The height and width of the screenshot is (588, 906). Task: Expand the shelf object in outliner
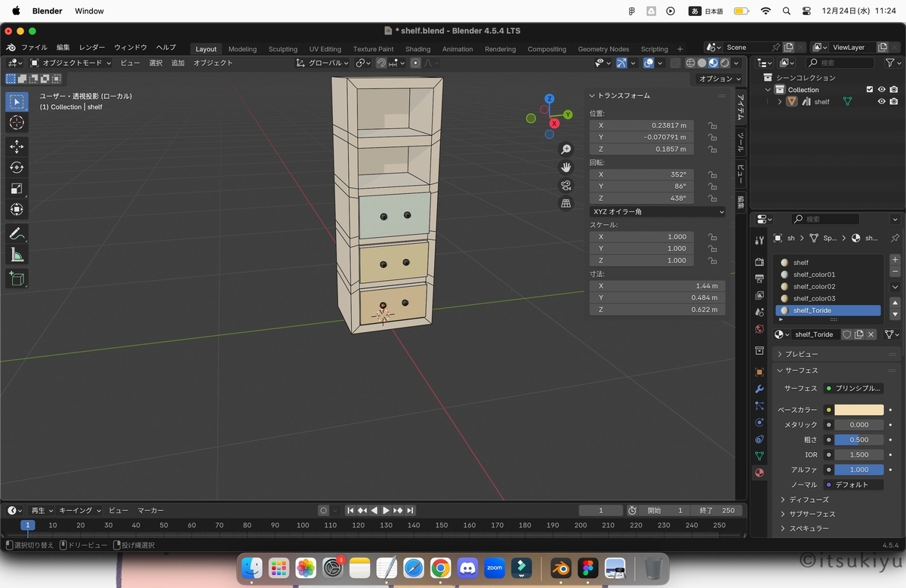[x=780, y=102]
